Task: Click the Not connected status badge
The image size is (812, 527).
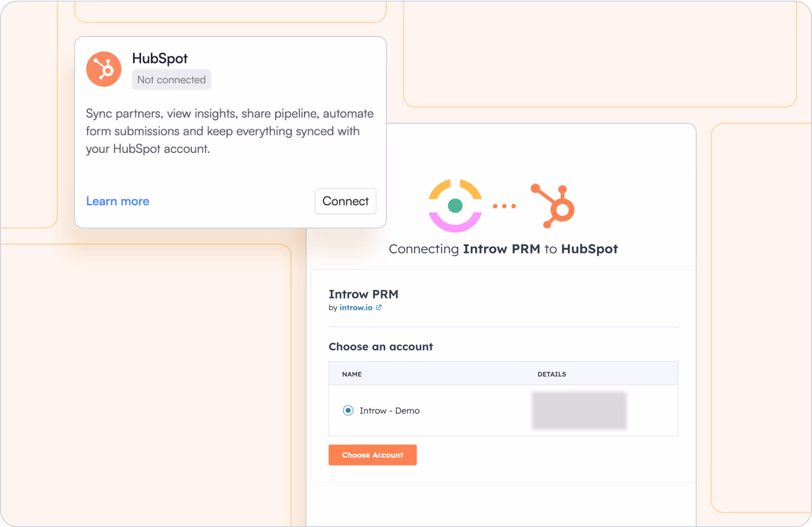Action: [x=171, y=80]
